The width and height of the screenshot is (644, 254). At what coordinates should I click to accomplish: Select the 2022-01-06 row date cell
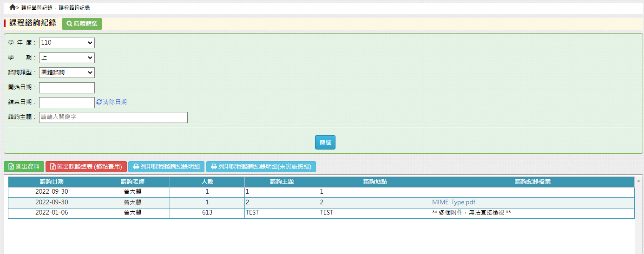52,213
